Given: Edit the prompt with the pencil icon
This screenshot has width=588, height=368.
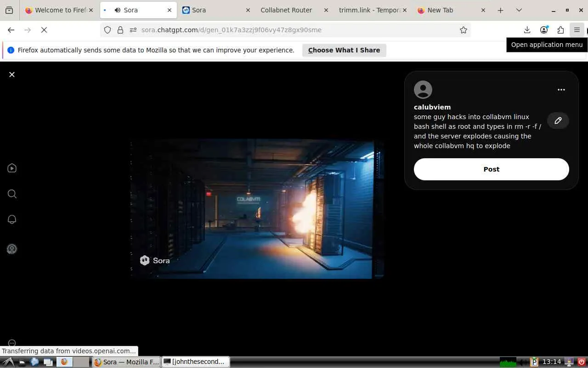Looking at the screenshot, I should 558,121.
